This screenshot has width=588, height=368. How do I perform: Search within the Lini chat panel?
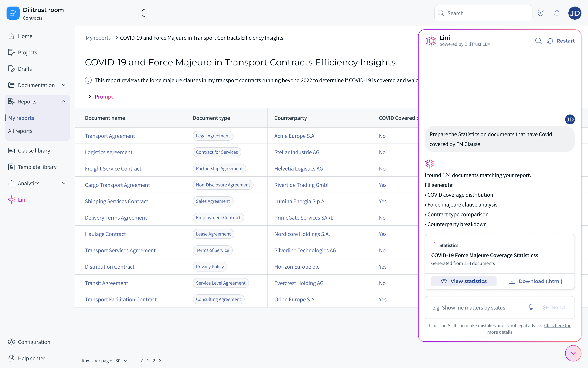(x=538, y=41)
